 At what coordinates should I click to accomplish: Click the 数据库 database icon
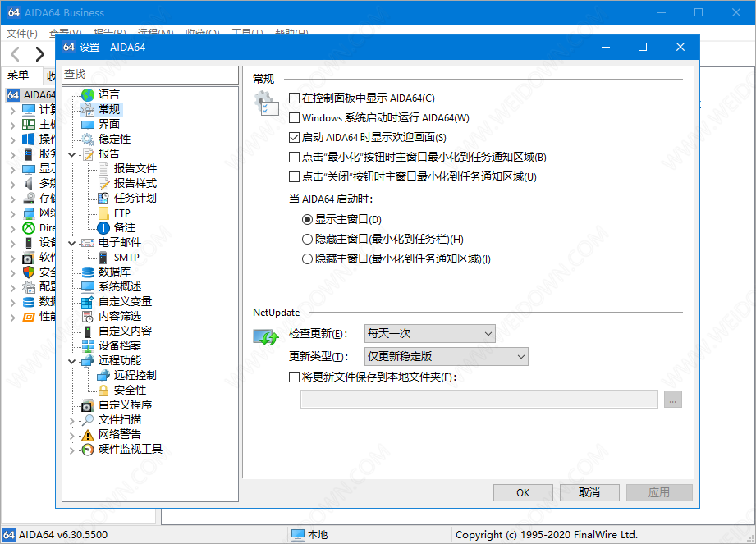(x=88, y=272)
